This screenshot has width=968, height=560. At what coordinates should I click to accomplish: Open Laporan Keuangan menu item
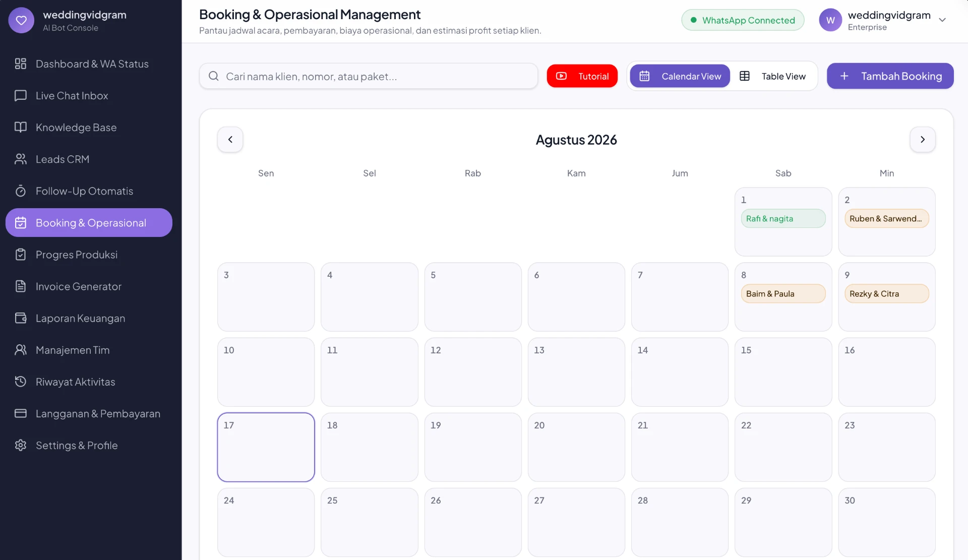[89, 318]
